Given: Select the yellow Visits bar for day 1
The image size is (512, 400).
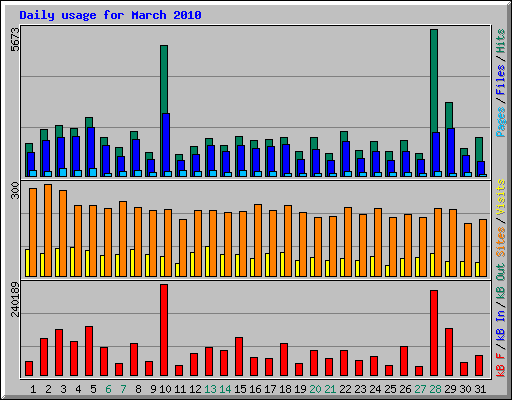Looking at the screenshot, I should coord(27,263).
